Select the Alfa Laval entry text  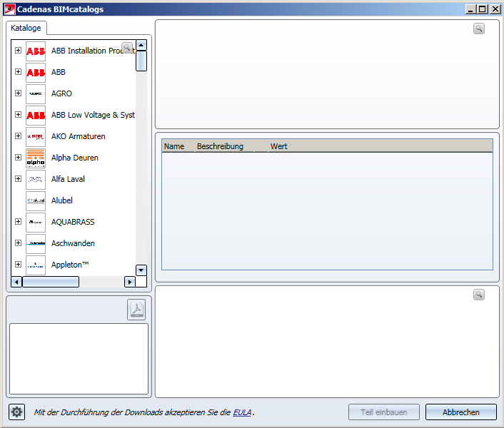68,179
